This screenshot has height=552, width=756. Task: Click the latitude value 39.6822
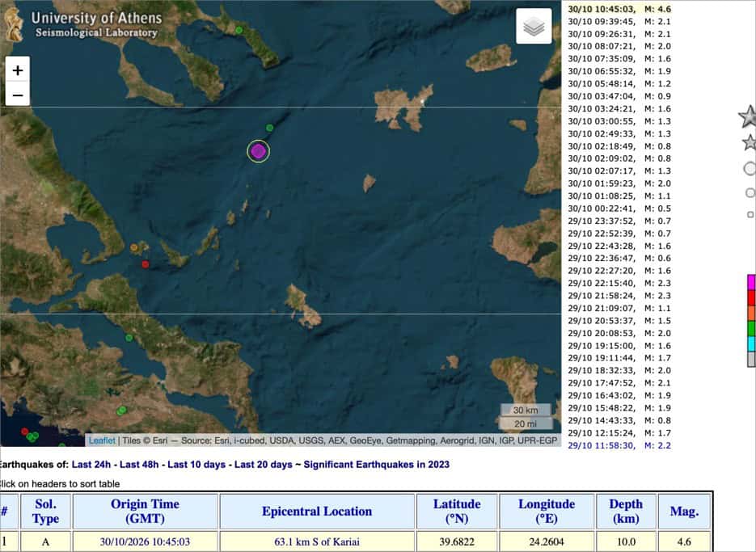[457, 541]
